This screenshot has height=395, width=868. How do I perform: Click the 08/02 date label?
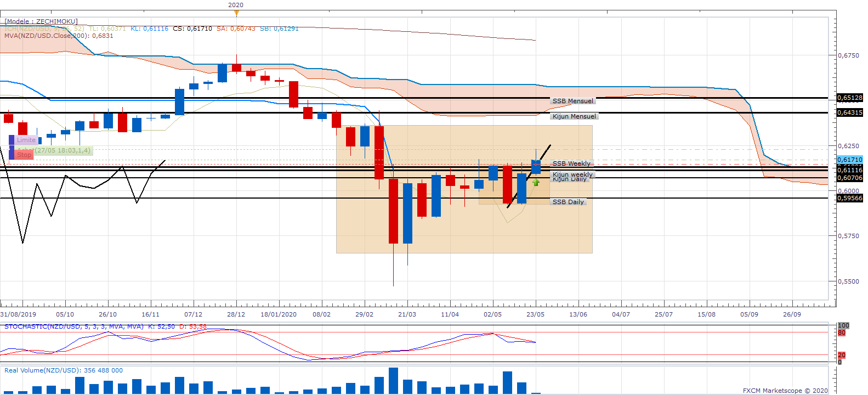[322, 314]
